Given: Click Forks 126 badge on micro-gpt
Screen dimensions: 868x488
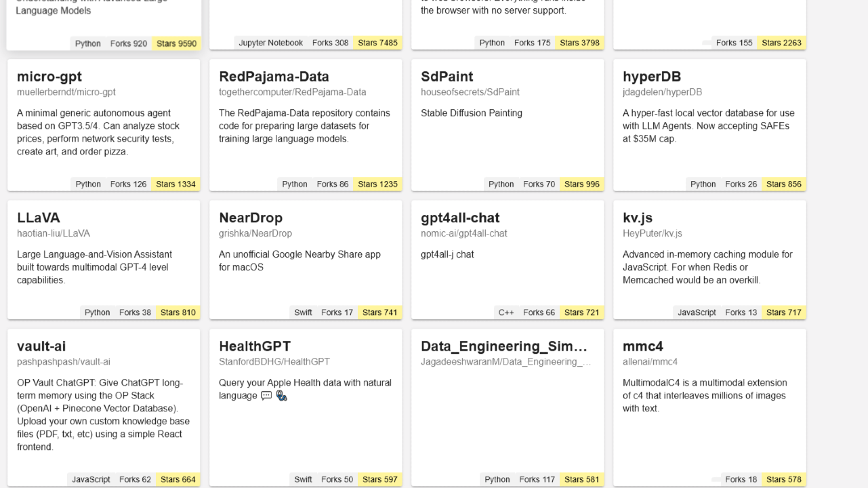Looking at the screenshot, I should click(129, 184).
